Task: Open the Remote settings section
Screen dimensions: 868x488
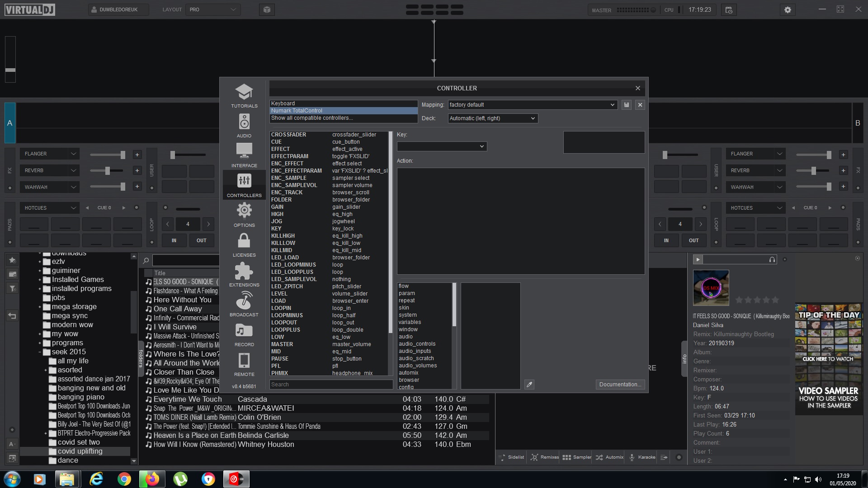Action: 244,364
